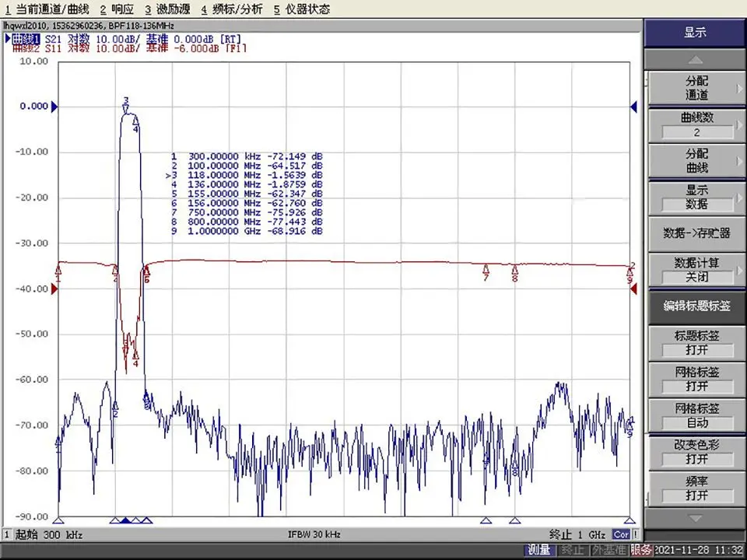Select marker row 100.00000 MHz -64.517 dB
The width and height of the screenshot is (747, 560).
coord(247,166)
